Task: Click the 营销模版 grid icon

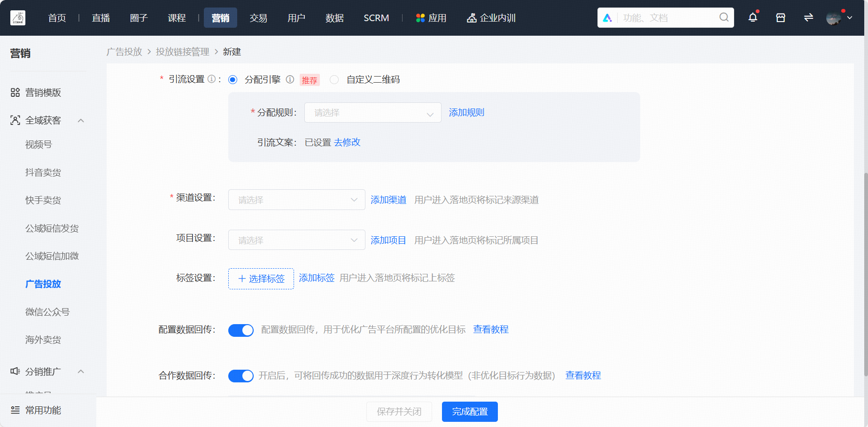Action: point(15,93)
